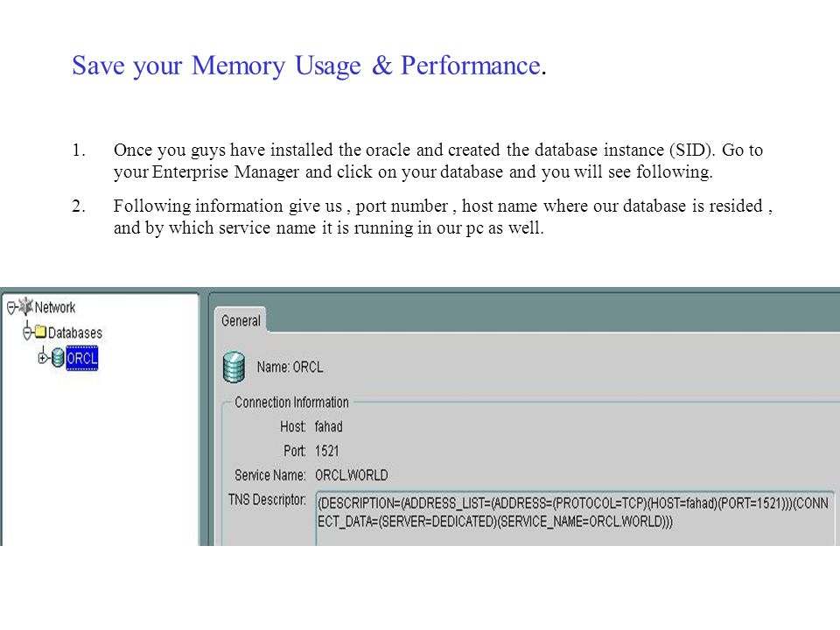Screen dimensions: 840x630
Task: Click the ORCL database cylinder icon in tree
Action: (58, 357)
